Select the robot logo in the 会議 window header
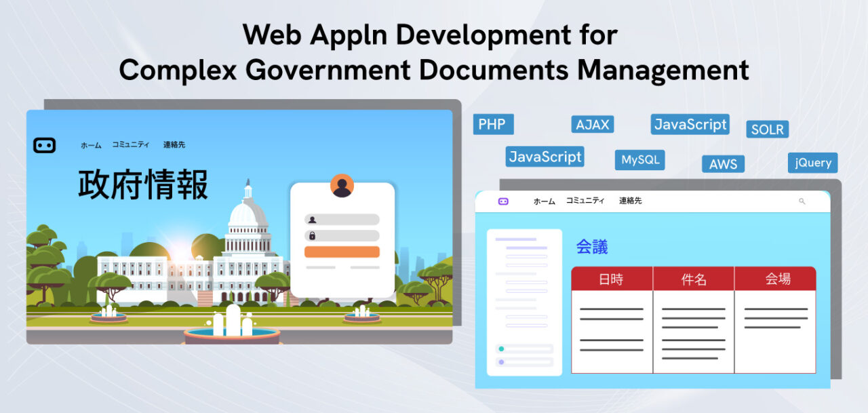The width and height of the screenshot is (868, 413). point(502,201)
